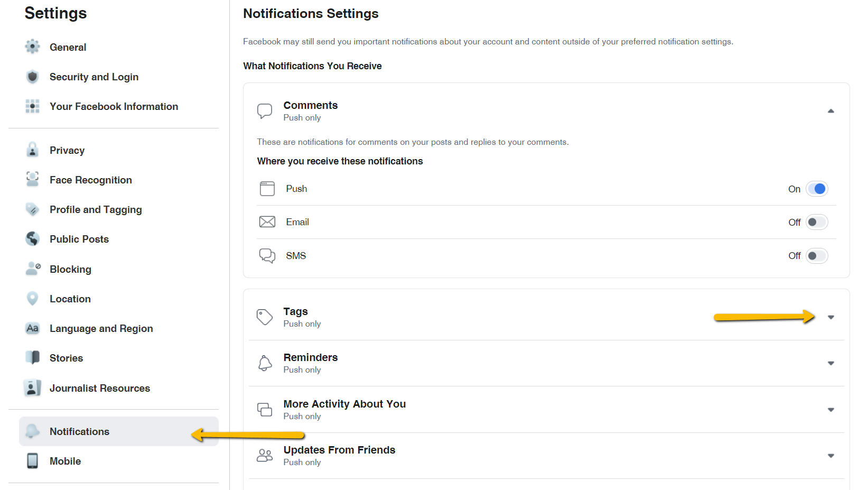Open the Notifications settings page

pos(79,431)
